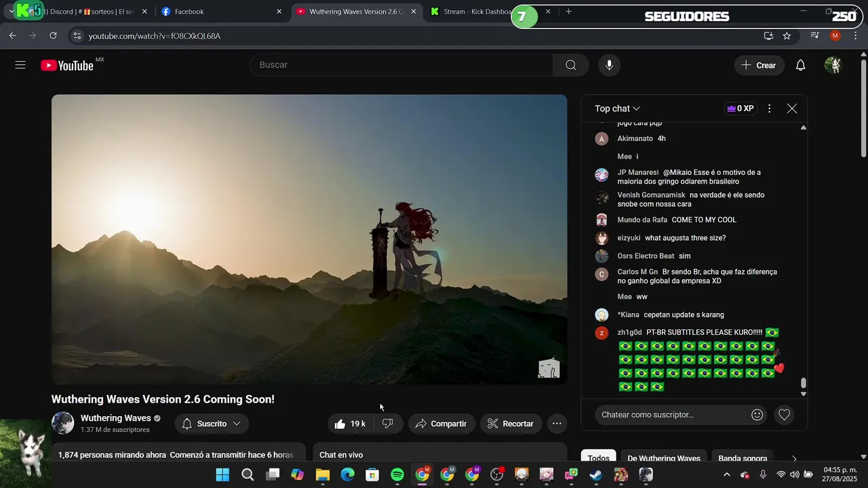Click JP Manaresi chat username
The height and width of the screenshot is (488, 868).
[638, 172]
